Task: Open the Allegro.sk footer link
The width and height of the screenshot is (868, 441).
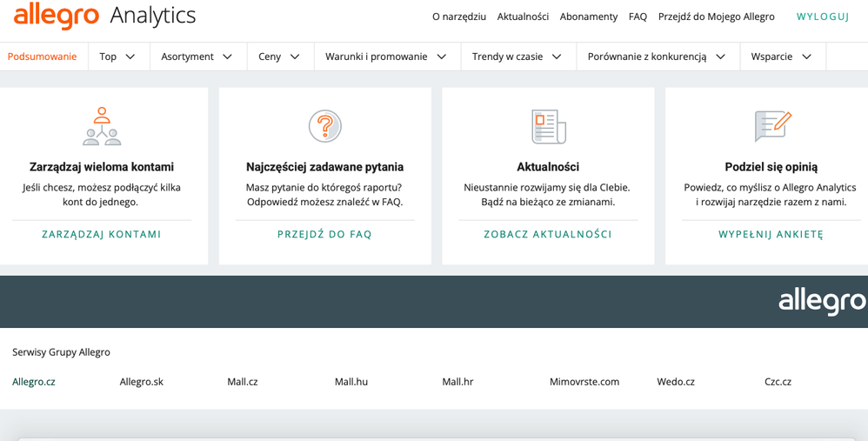Action: pos(142,382)
